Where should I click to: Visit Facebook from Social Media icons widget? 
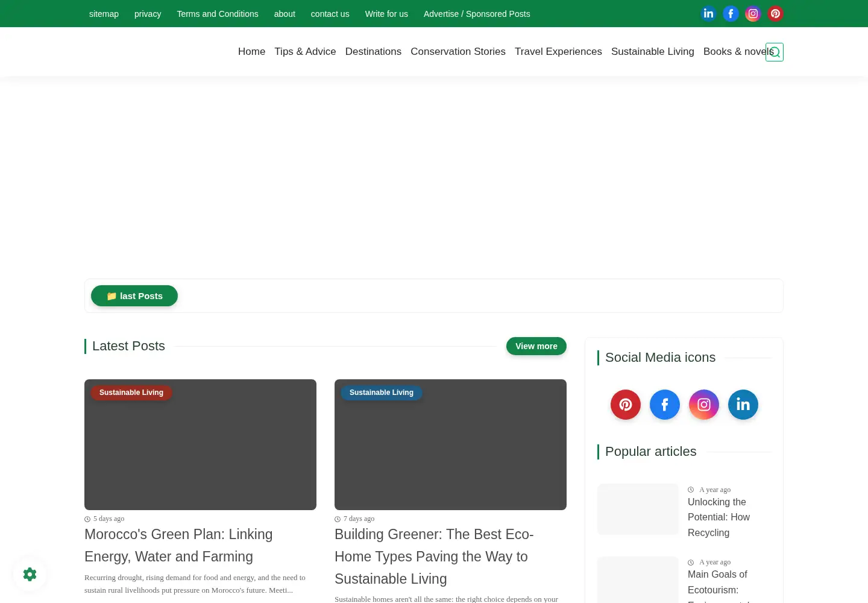(x=665, y=405)
